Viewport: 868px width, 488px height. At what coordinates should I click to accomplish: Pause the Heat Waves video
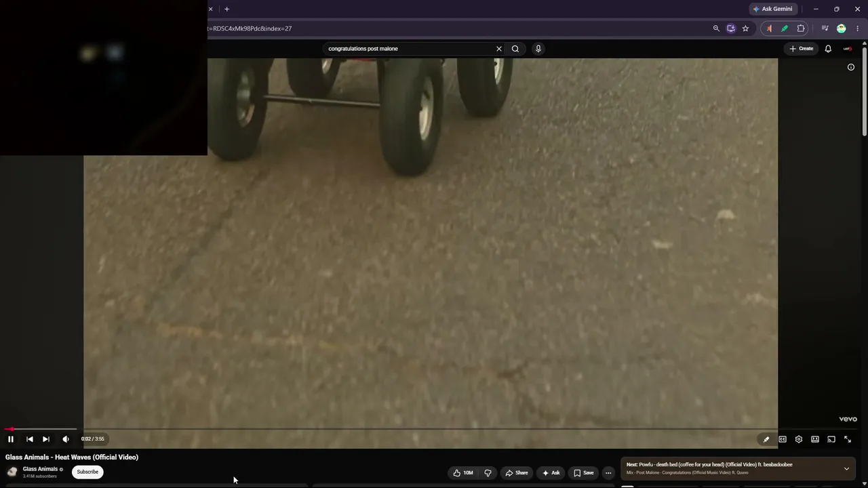click(x=11, y=439)
